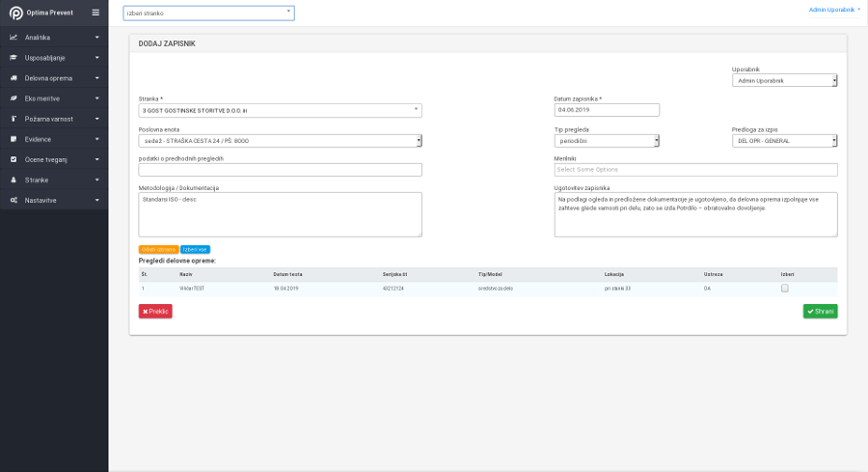Click the 18.04.2019 date cell
Image resolution: width=868 pixels, height=472 pixels.
pyautogui.click(x=286, y=289)
